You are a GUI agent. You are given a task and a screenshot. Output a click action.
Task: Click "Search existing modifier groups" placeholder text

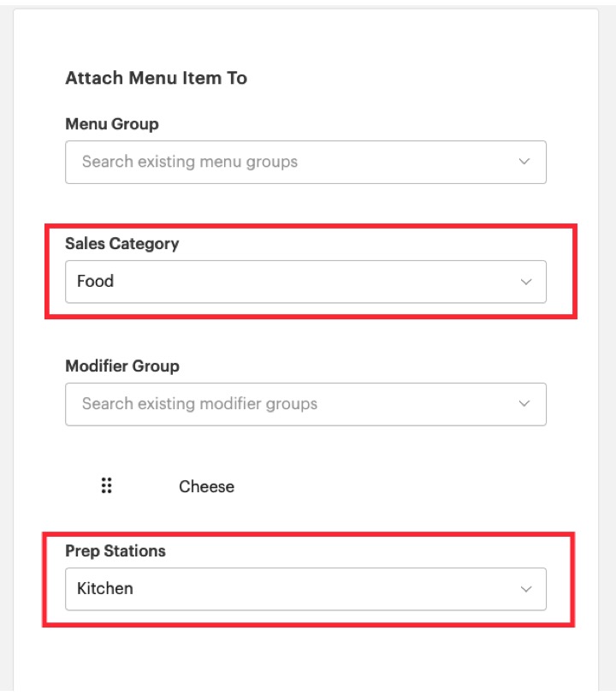199,404
